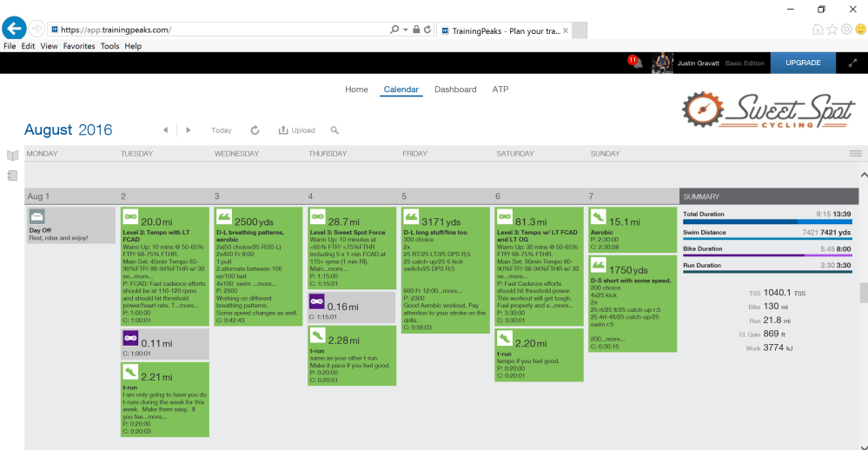Click Justin Gravatt profile avatar
Image resolution: width=868 pixels, height=450 pixels.
tap(663, 63)
